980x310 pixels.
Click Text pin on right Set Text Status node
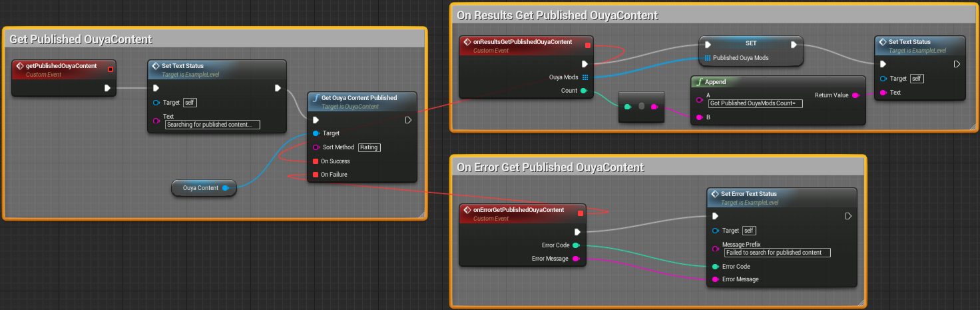click(883, 93)
